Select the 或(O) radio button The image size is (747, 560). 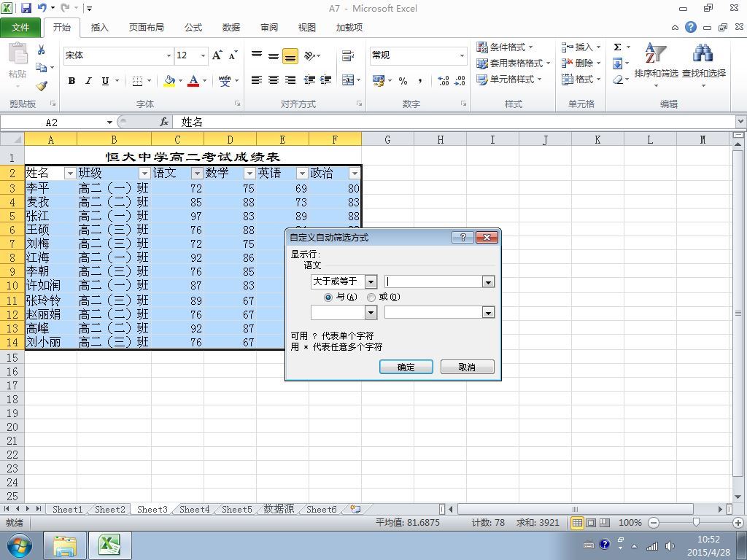(x=371, y=297)
